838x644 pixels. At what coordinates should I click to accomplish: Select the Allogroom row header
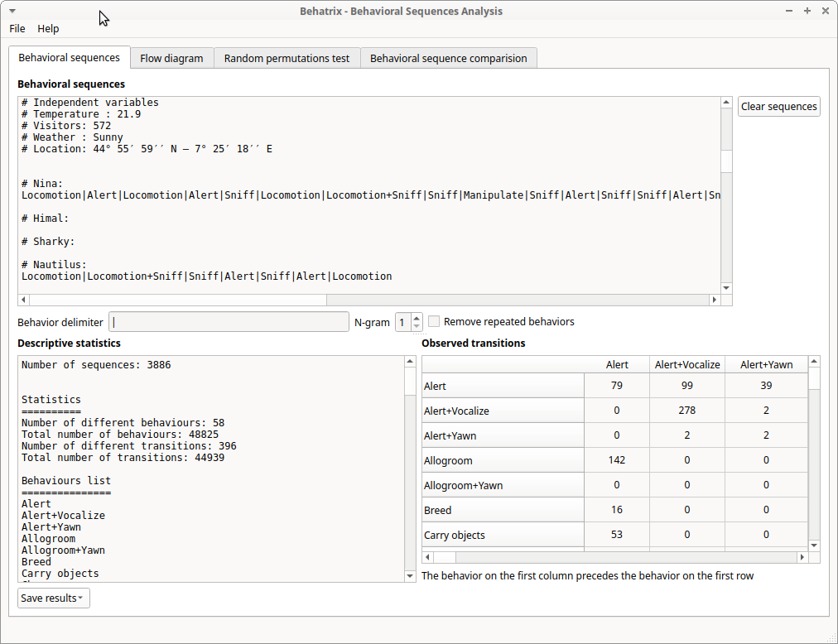[x=503, y=460]
